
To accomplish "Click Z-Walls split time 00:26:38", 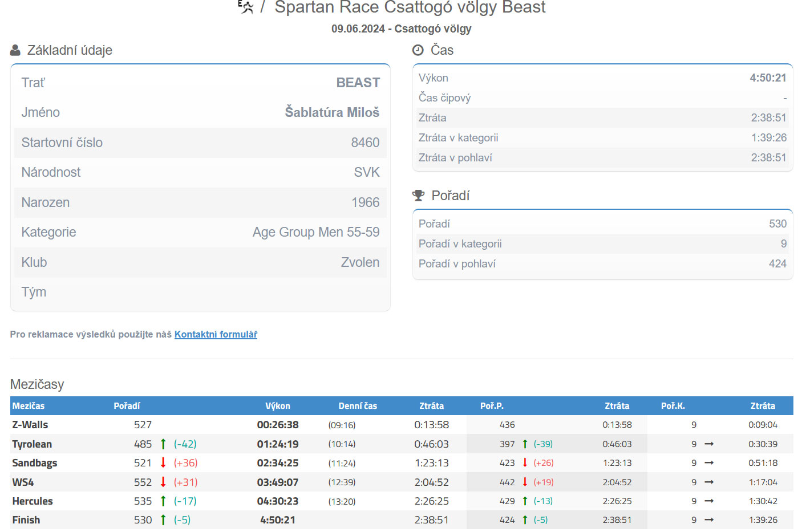I will tap(278, 425).
